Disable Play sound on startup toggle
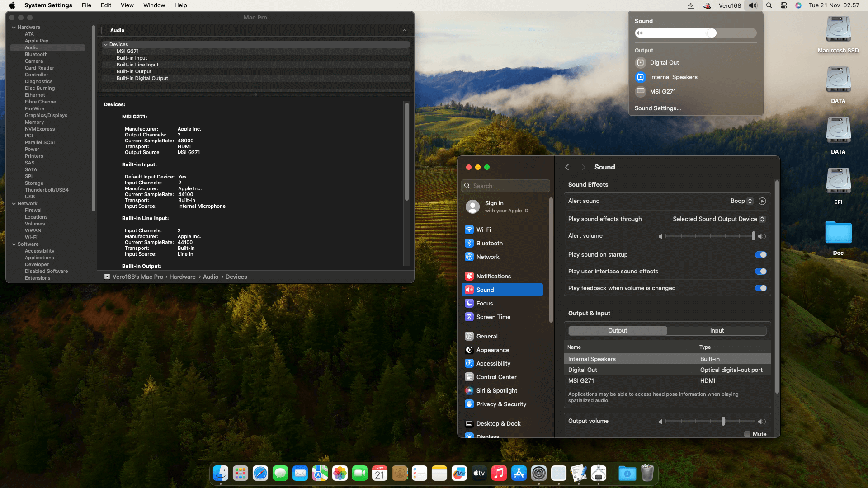868x488 pixels. (x=760, y=255)
